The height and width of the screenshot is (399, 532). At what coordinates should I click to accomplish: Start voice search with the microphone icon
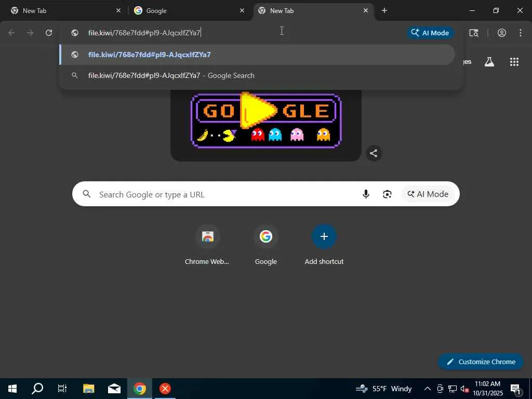coord(366,194)
